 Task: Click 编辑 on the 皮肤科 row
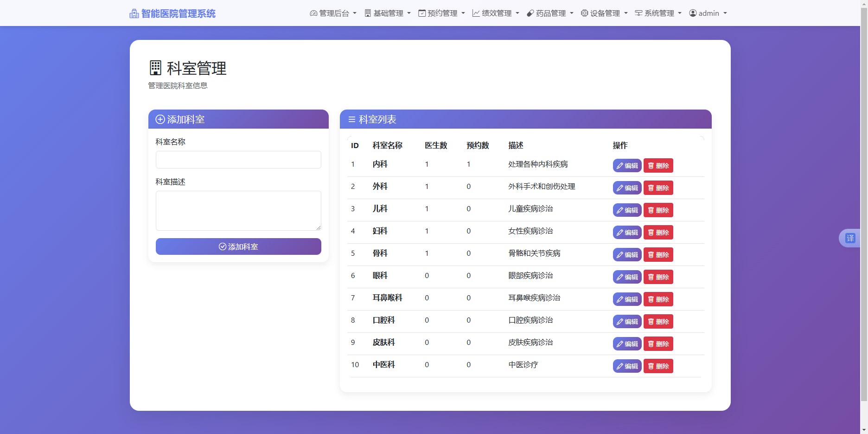click(627, 343)
